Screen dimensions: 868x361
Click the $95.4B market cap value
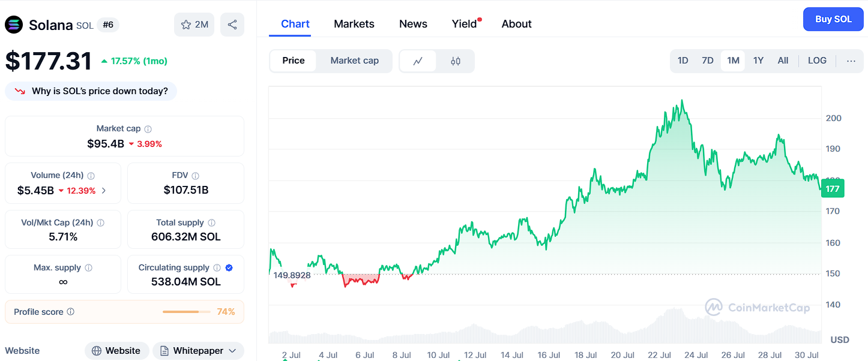click(x=106, y=144)
